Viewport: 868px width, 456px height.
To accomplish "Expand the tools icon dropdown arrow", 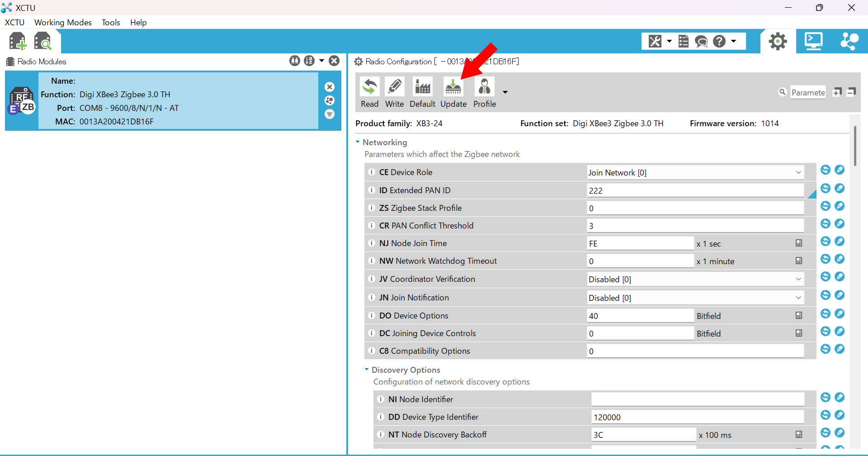I will point(669,41).
